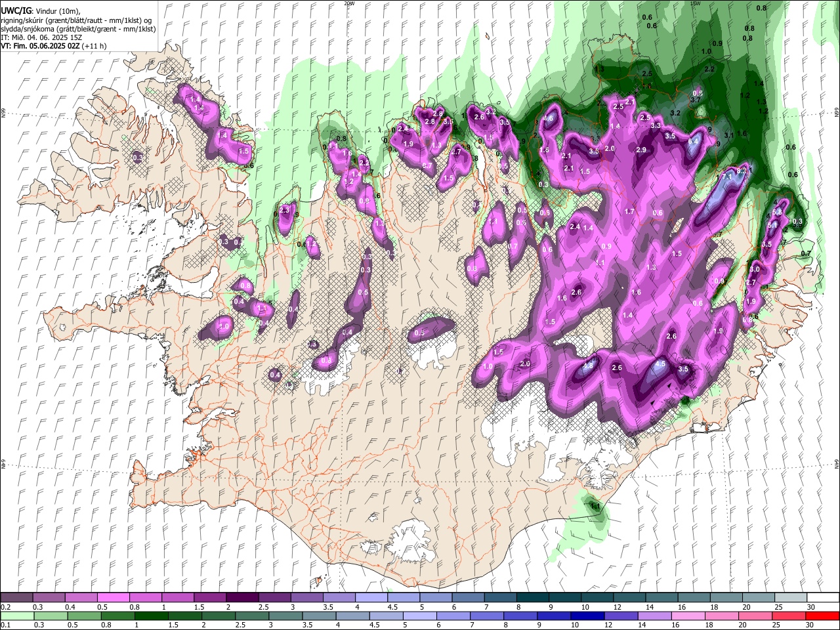The height and width of the screenshot is (630, 840).
Task: Click the pale lavender 4–4.5 snow legend swatch
Action: 371,597
